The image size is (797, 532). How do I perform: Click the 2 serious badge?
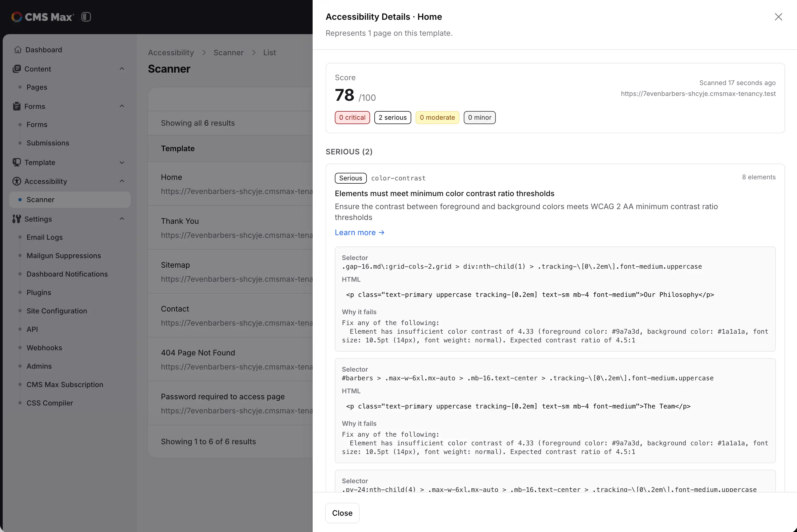393,117
